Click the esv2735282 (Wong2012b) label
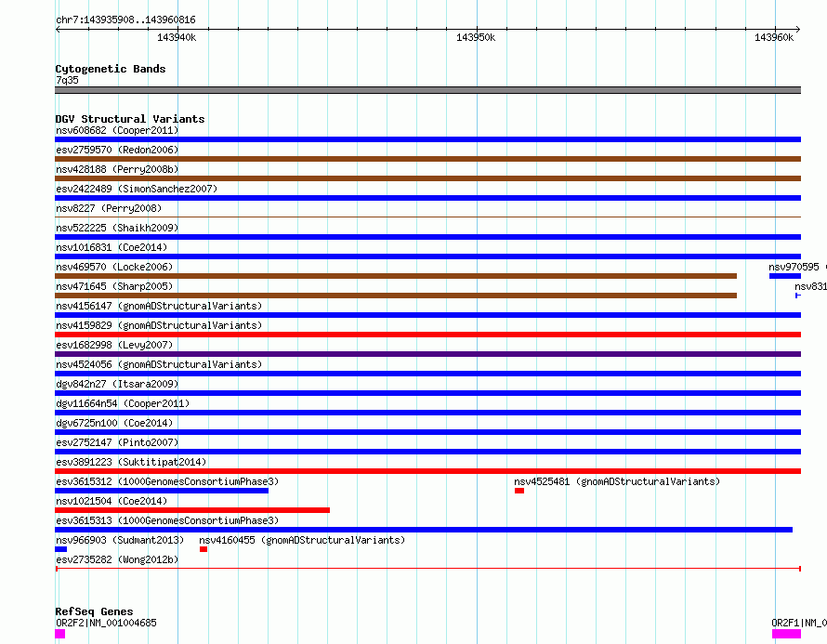Viewport: 827px width, 644px height. 117,559
